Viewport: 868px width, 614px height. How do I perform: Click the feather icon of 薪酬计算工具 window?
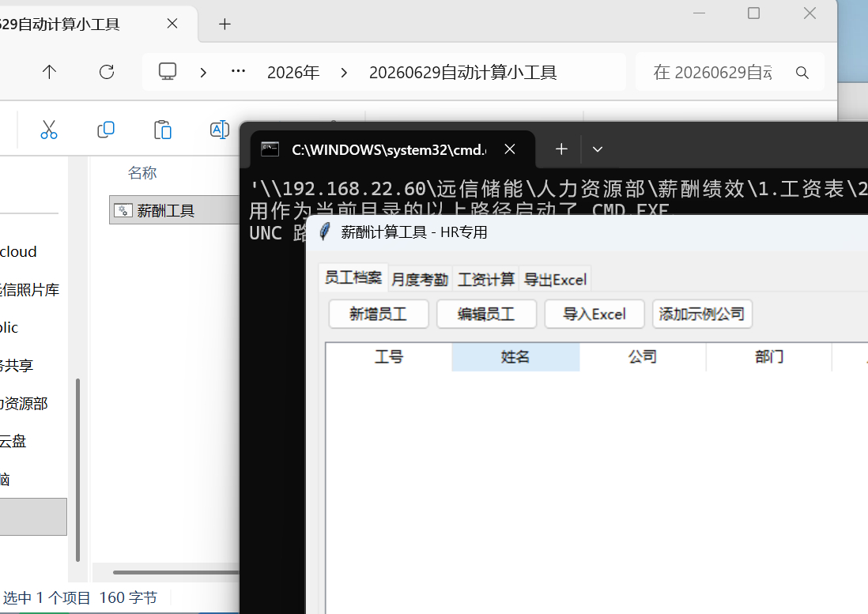326,232
